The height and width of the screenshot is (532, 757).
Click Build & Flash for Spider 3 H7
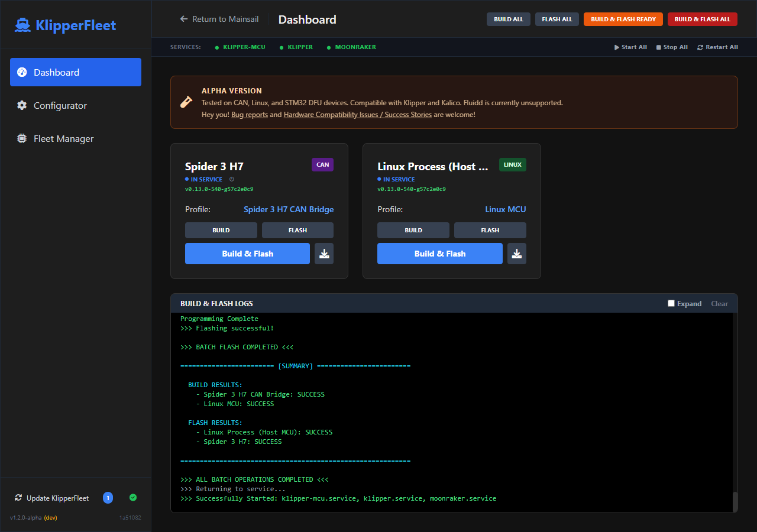247,254
